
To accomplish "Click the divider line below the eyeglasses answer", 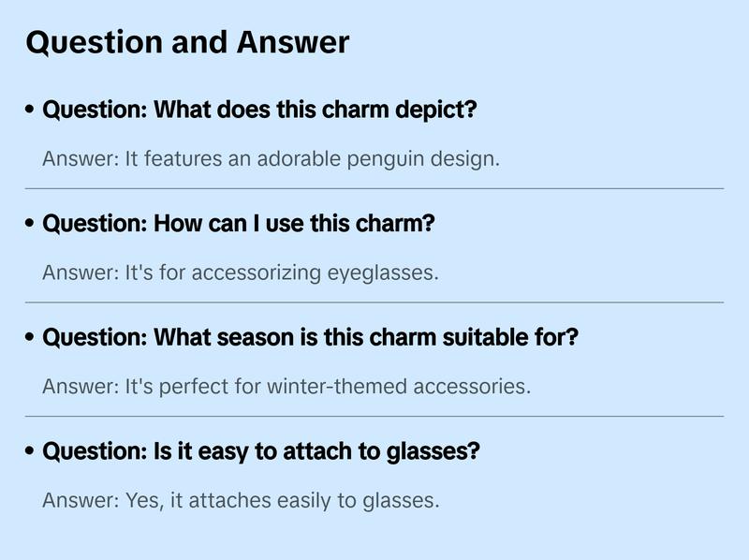I will [x=374, y=302].
